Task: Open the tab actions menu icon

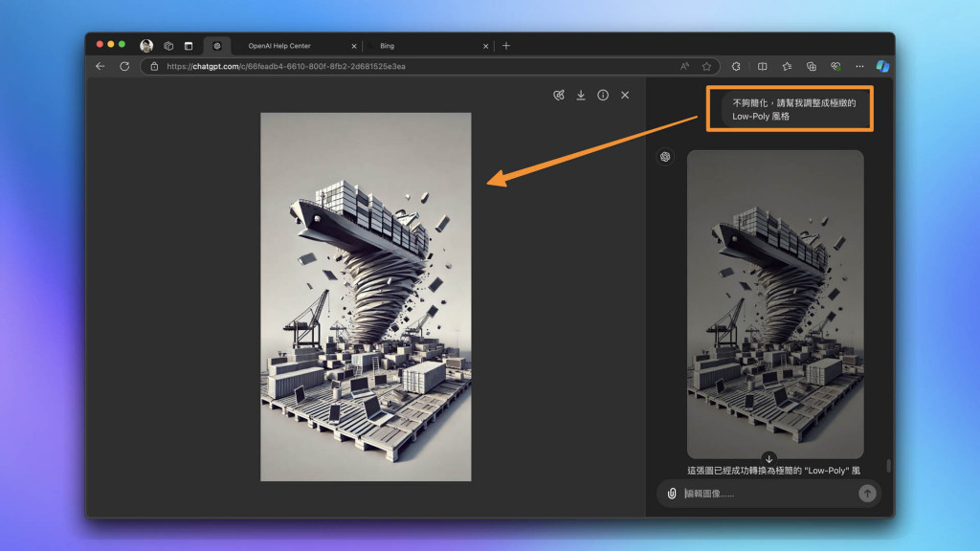Action: 189,46
